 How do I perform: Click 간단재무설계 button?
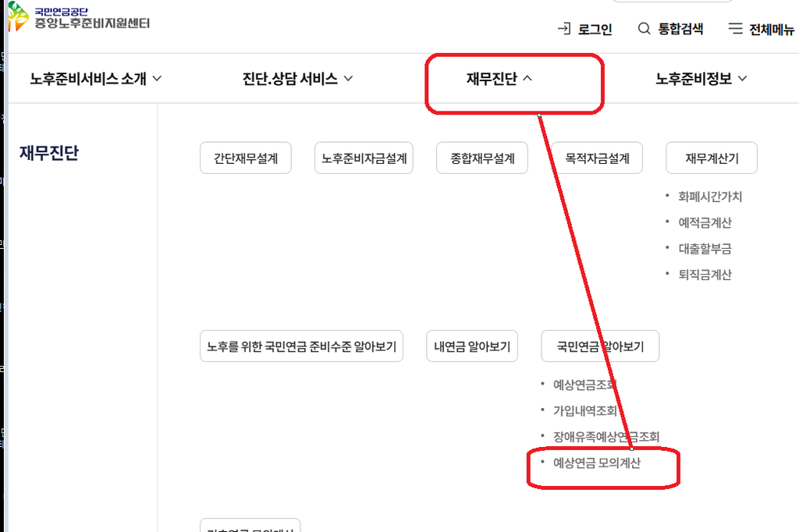tap(246, 158)
